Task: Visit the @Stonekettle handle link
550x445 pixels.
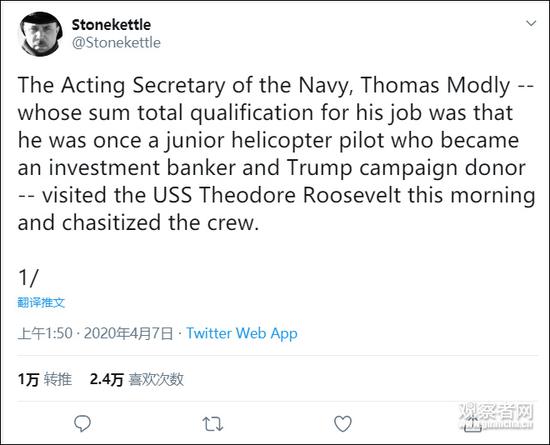Action: (x=116, y=43)
